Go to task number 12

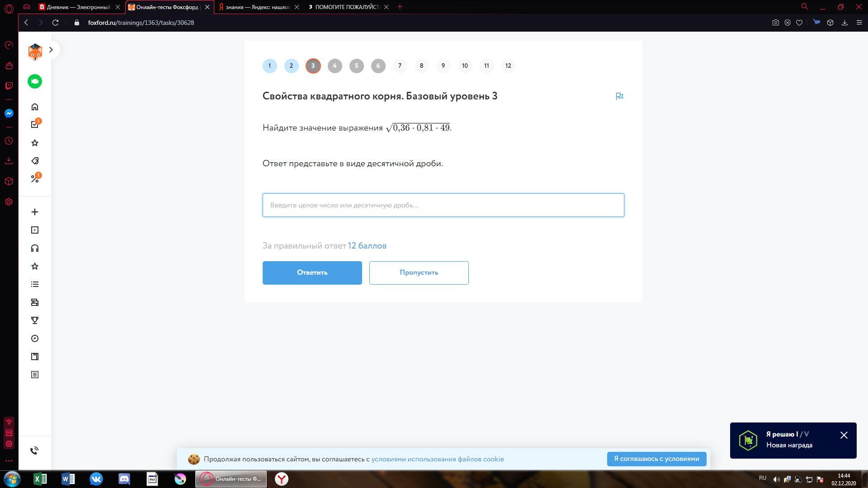click(508, 66)
